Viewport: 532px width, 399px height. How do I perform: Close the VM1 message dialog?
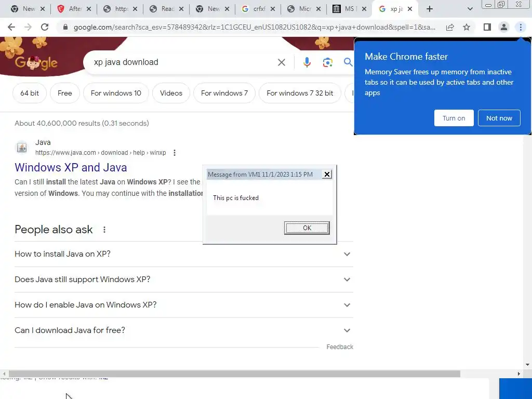(x=327, y=175)
